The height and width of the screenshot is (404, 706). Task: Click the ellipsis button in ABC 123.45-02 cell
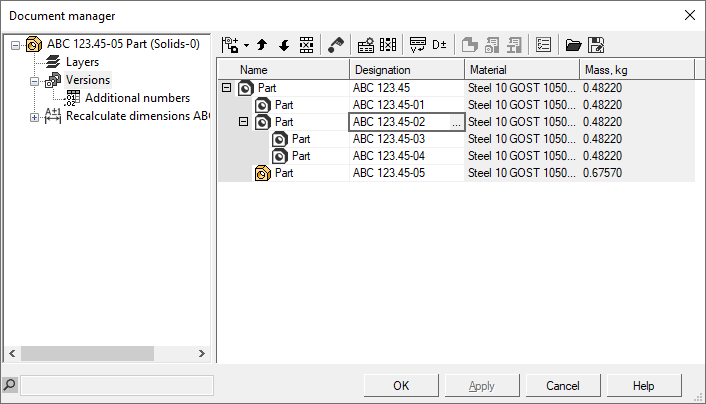click(x=456, y=122)
